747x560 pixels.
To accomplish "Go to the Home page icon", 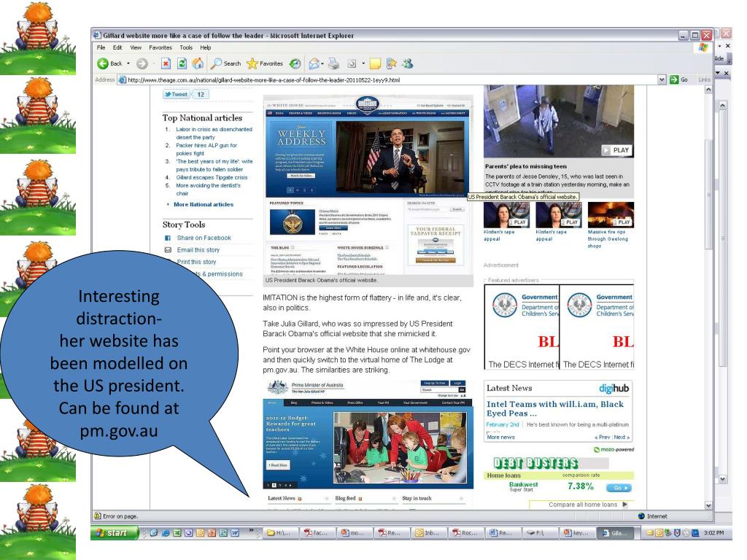I will tap(198, 63).
